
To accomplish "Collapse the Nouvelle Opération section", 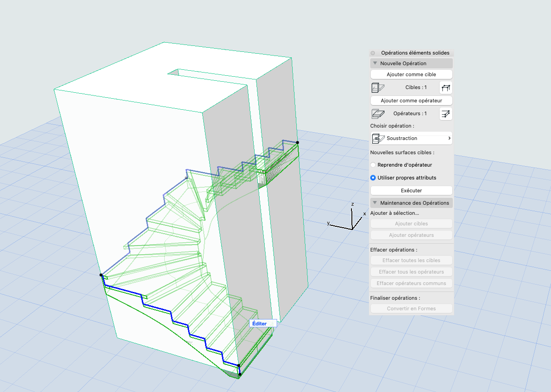I will [375, 63].
